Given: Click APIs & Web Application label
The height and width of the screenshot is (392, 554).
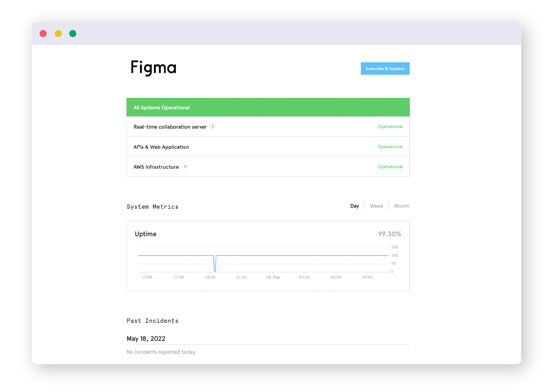Looking at the screenshot, I should [161, 147].
